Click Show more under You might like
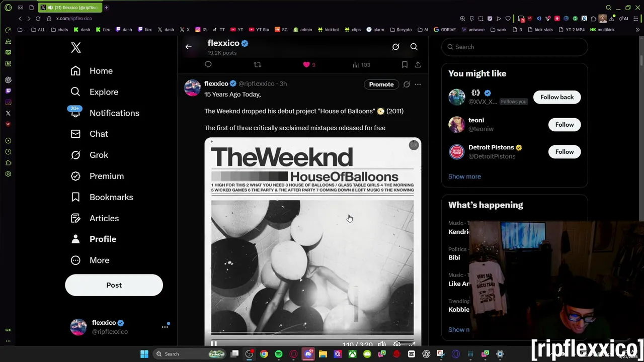 [x=464, y=176]
